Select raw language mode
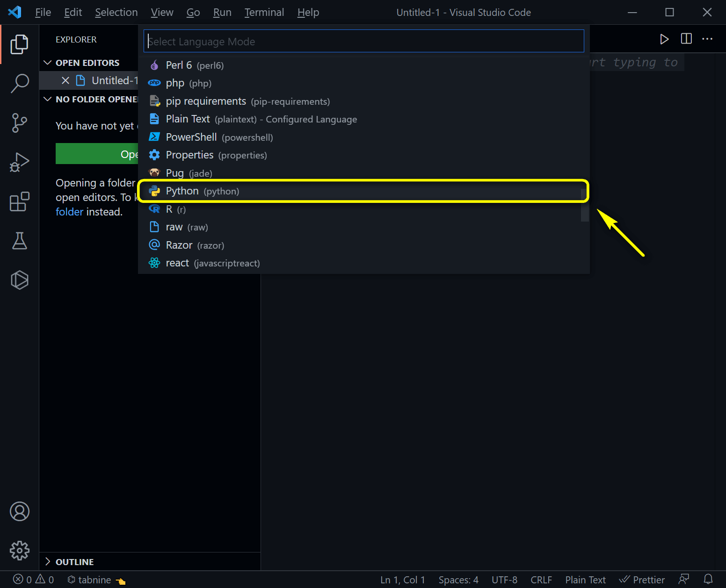The width and height of the screenshot is (726, 588). (363, 227)
